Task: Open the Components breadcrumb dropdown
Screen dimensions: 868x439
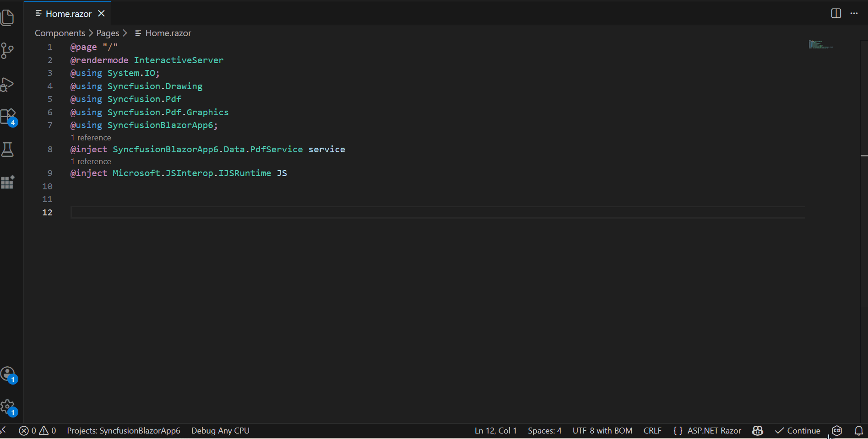Action: point(60,33)
